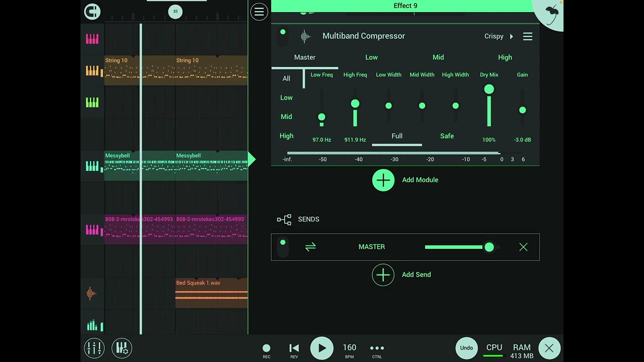Open the Master tab in compressor

(x=305, y=57)
